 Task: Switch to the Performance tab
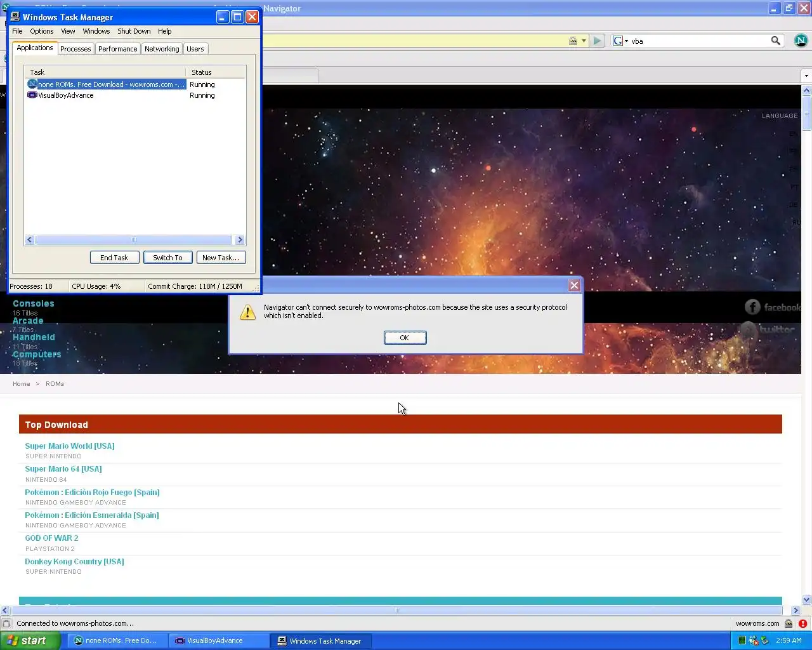pos(117,49)
